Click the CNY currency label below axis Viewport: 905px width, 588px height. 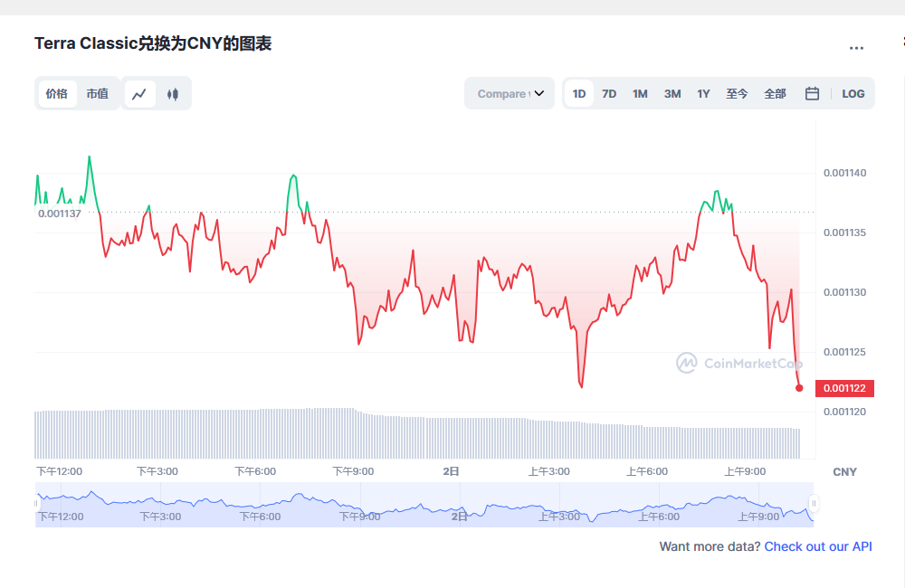844,472
